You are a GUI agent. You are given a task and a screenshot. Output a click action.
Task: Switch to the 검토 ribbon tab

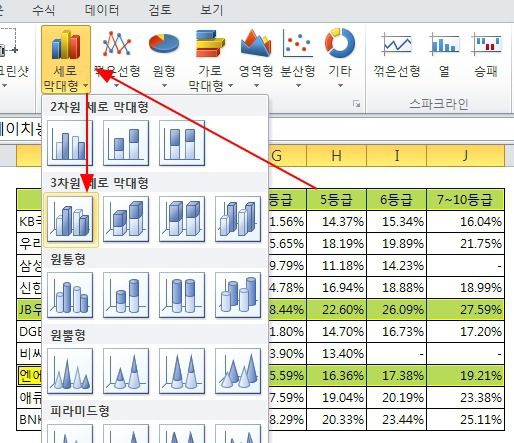160,9
